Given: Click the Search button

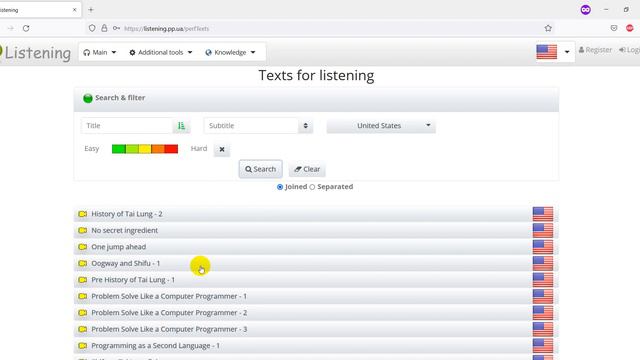Looking at the screenshot, I should (260, 169).
